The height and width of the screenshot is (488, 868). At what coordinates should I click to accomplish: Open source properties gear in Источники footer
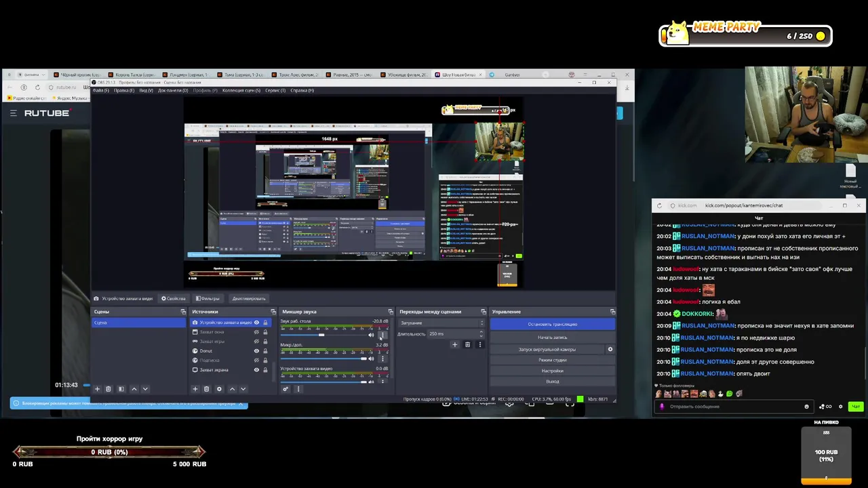219,389
